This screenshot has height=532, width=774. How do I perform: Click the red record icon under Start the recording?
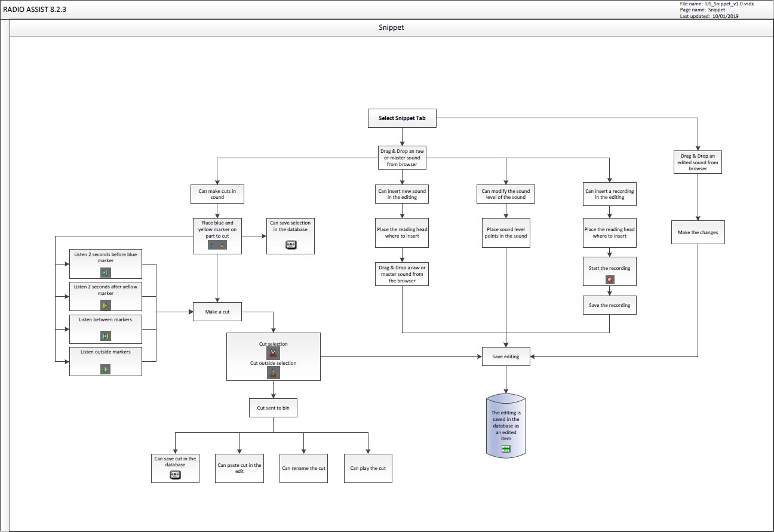609,279
